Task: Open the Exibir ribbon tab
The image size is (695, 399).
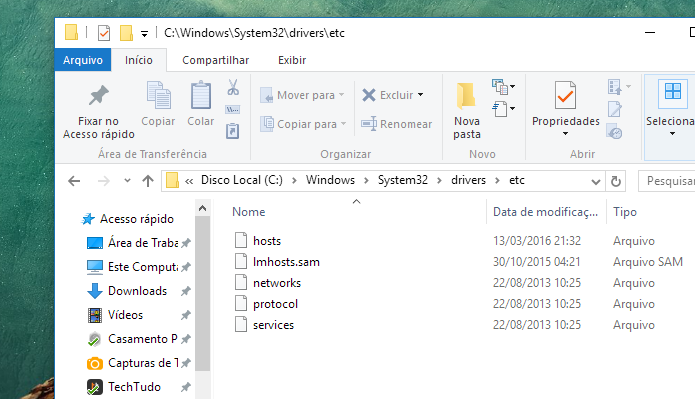Action: click(292, 60)
